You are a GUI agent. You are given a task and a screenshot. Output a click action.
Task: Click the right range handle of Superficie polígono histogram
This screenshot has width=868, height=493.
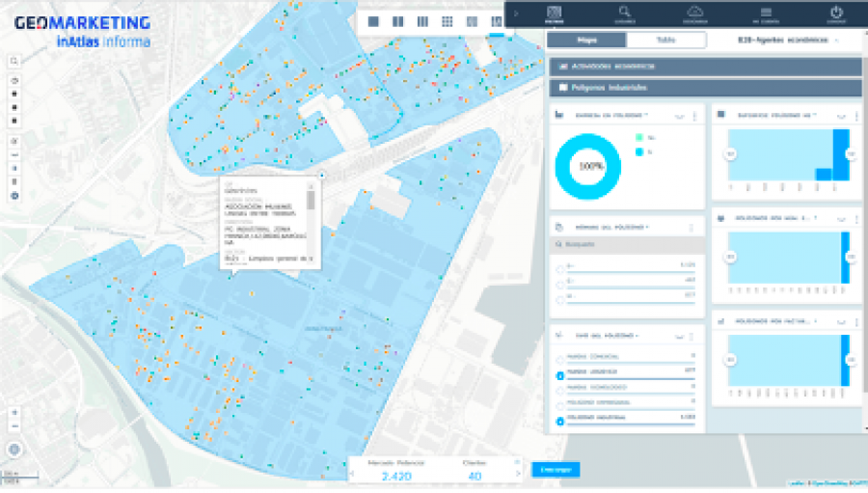[x=852, y=154]
